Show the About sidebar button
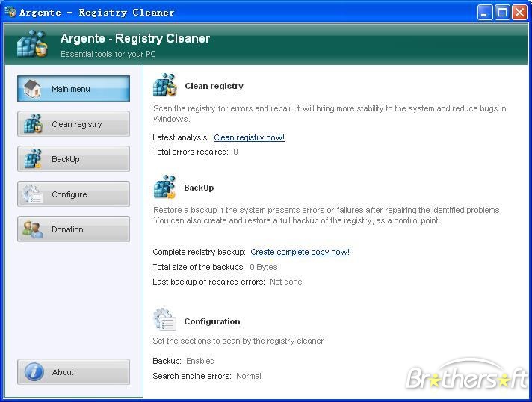 click(x=74, y=372)
